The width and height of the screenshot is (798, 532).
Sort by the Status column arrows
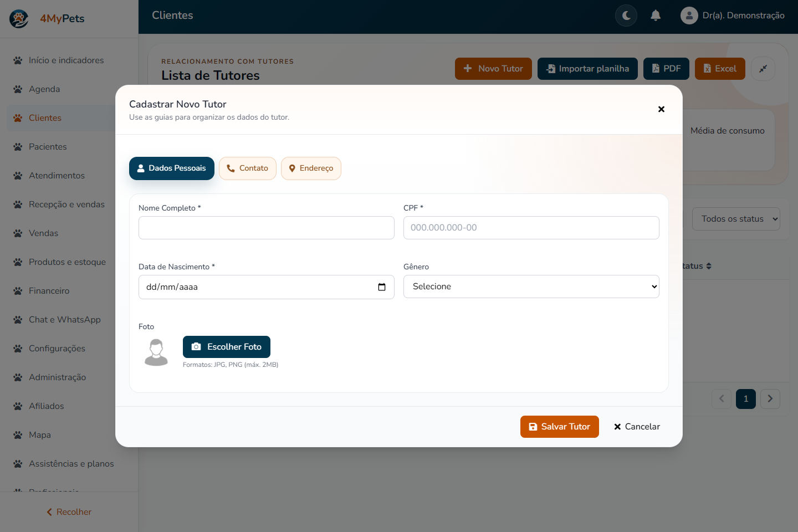point(709,266)
